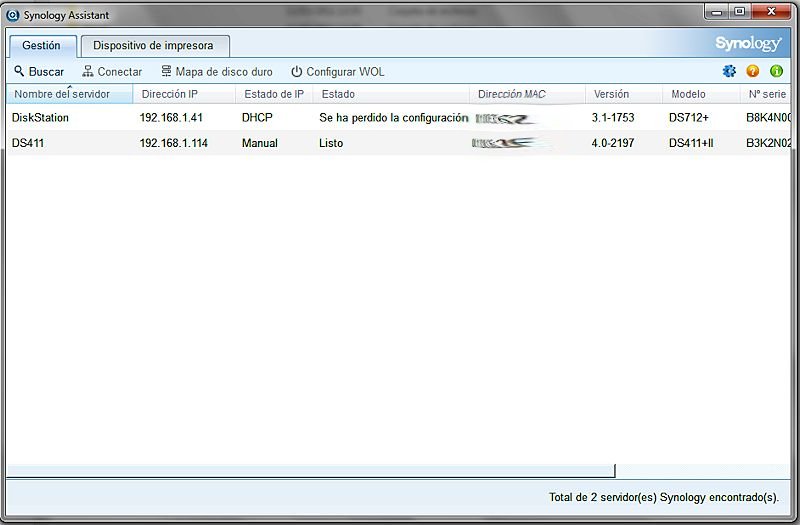This screenshot has height=525, width=800.
Task: Click the Estado column header
Action: pyautogui.click(x=391, y=94)
